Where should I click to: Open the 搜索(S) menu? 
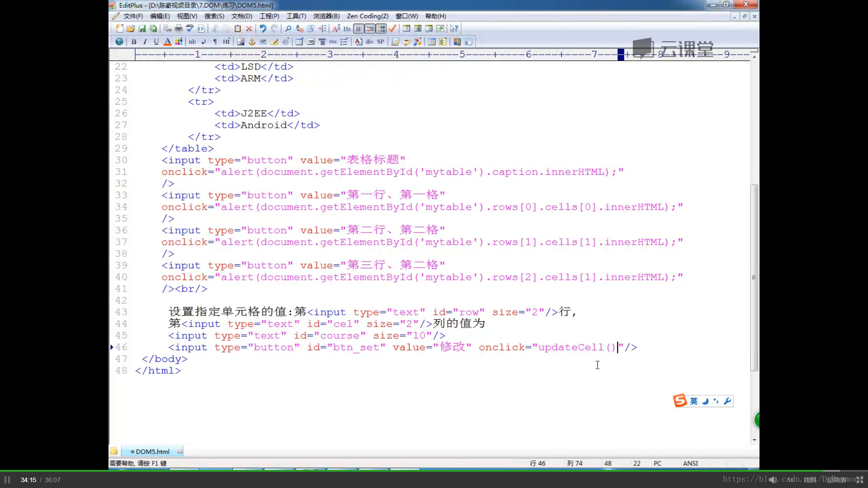(x=214, y=16)
